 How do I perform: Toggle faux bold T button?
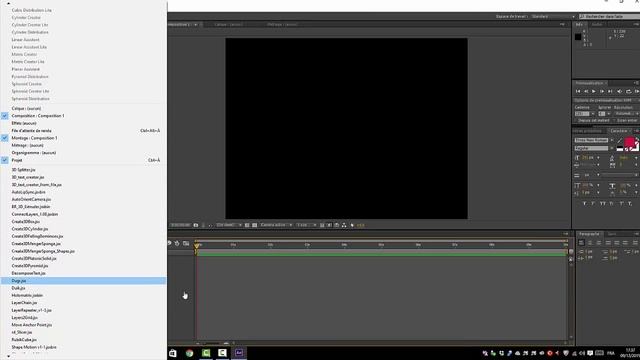click(584, 203)
